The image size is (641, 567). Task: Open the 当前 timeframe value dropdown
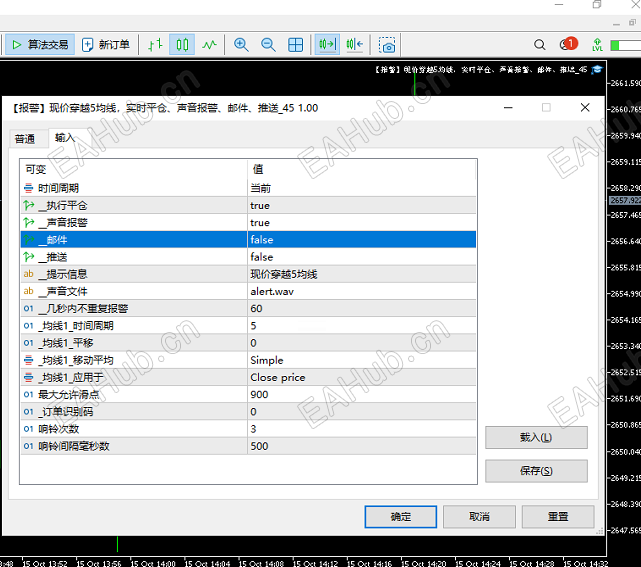(x=362, y=188)
